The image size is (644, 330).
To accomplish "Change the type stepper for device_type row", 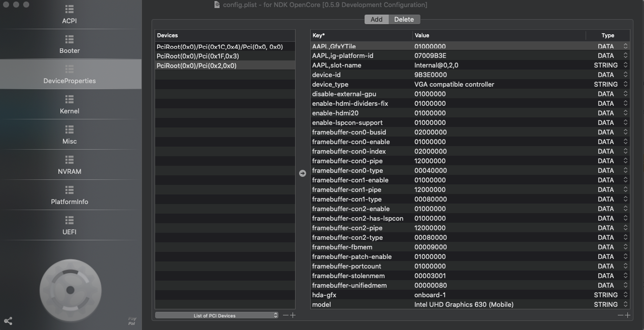I will [x=625, y=85].
